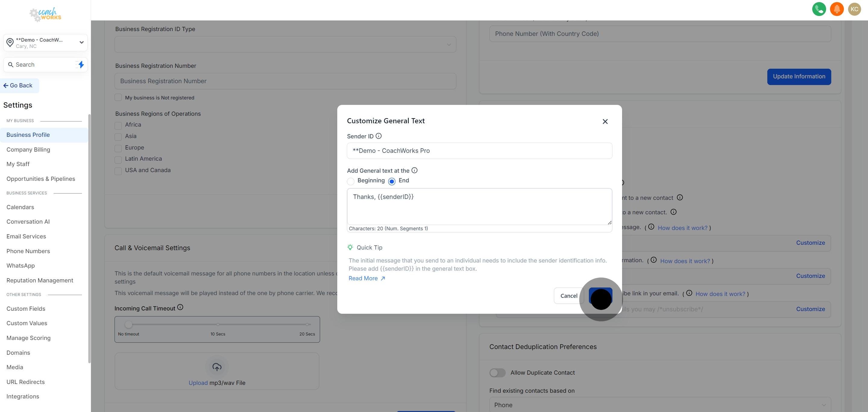
Task: Go to Phone Numbers settings
Action: click(28, 251)
